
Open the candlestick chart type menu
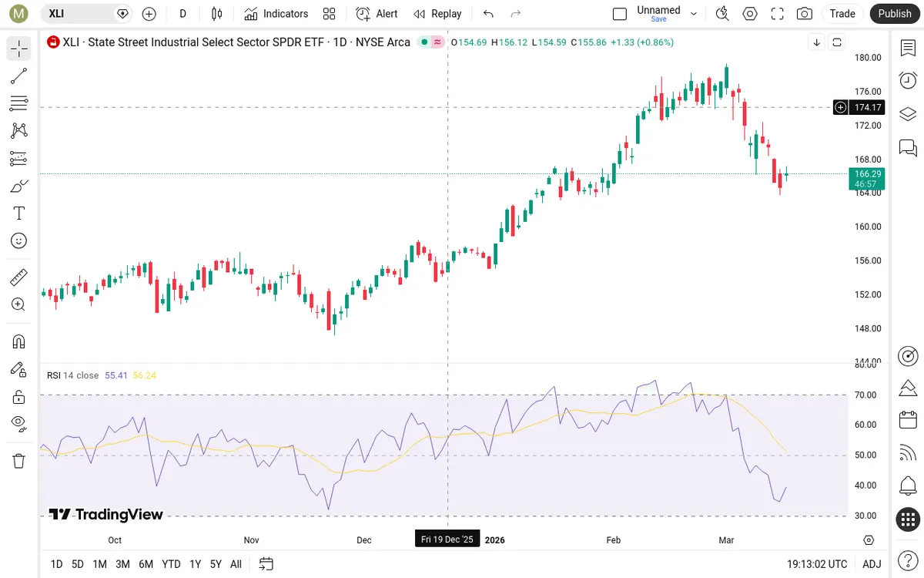pos(217,13)
